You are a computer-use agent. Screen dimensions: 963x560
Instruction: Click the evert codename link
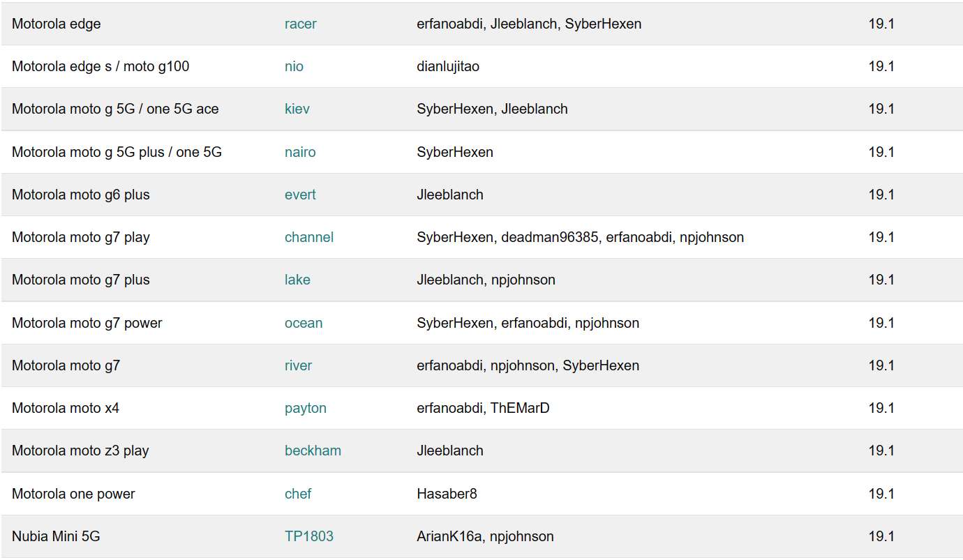[300, 195]
